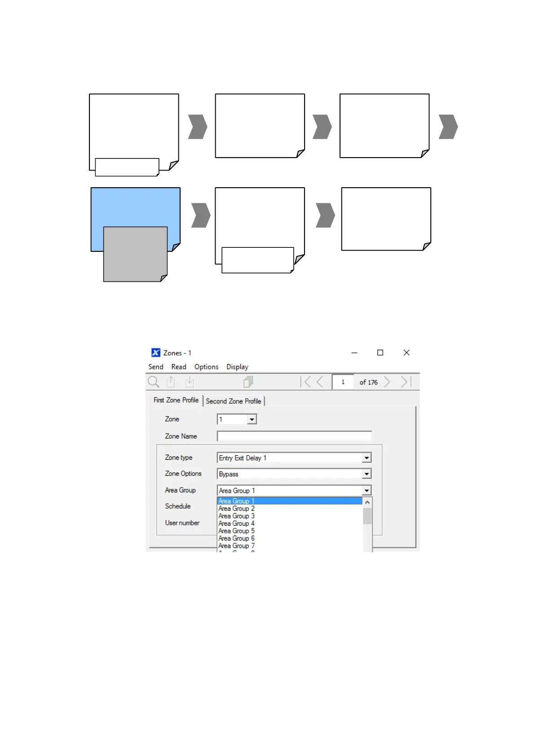Click the read/download icon in toolbar

[x=190, y=382]
